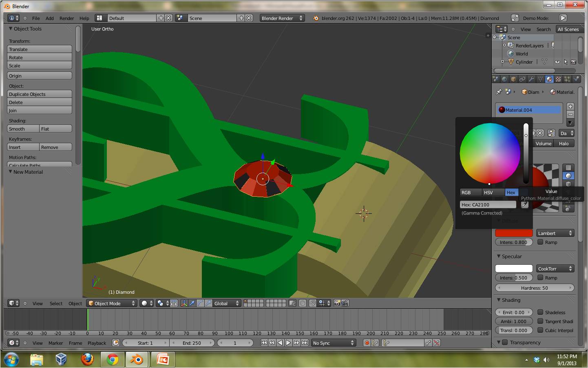Pin the properties context with pushpin

pyautogui.click(x=499, y=92)
